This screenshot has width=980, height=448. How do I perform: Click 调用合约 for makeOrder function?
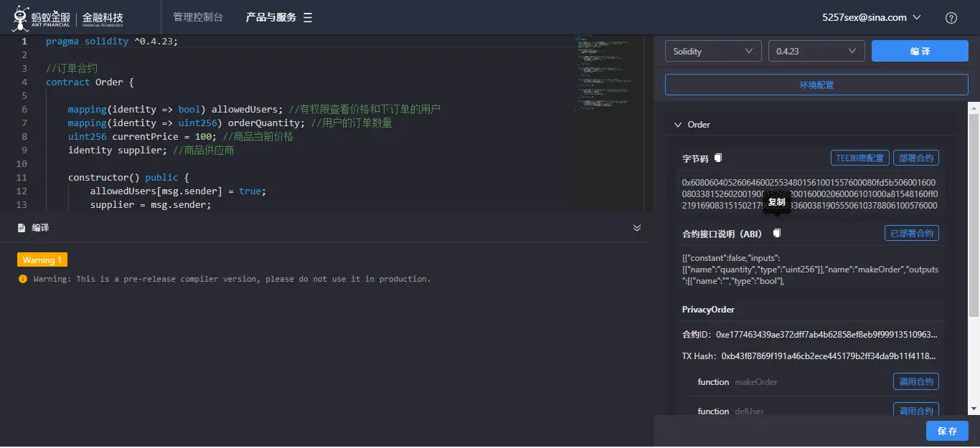(916, 381)
